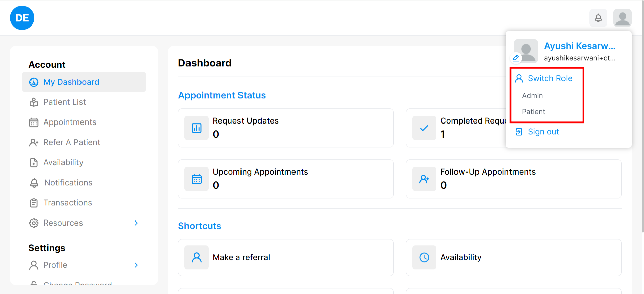The image size is (644, 294).
Task: Open Patient List in the sidebar
Action: 64,102
